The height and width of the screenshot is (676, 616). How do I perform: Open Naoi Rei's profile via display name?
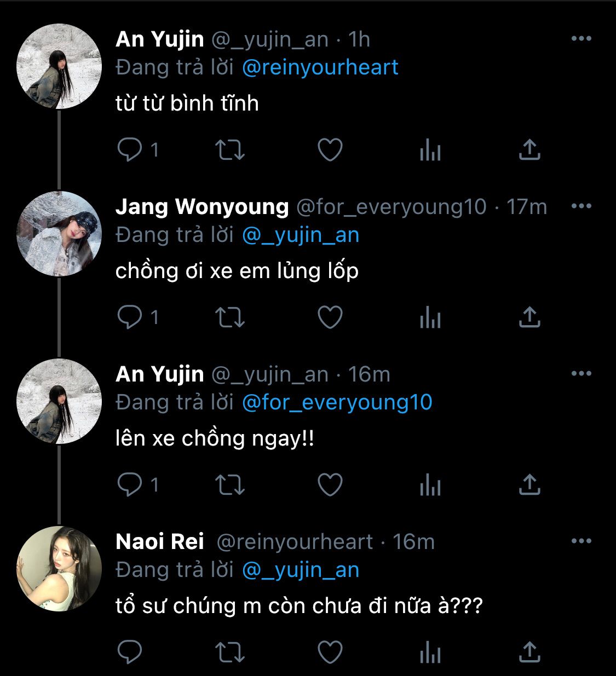pyautogui.click(x=160, y=542)
